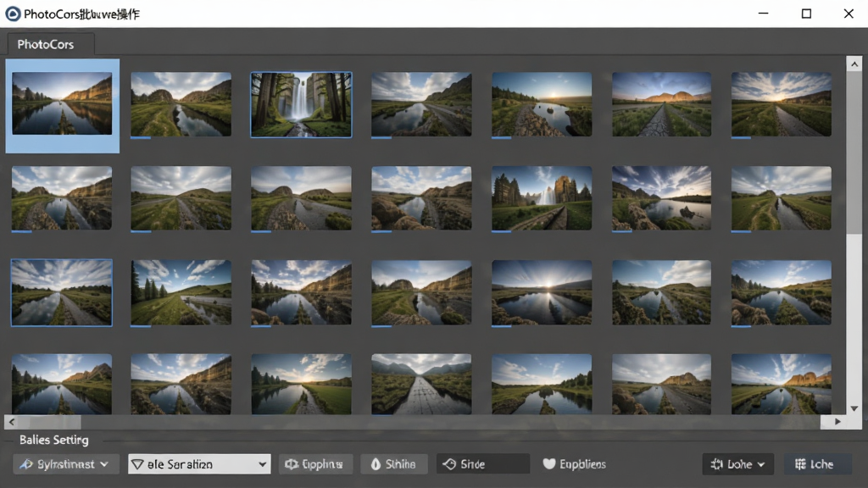
Task: Open the forest waterfall thumbnail
Action: [x=301, y=104]
